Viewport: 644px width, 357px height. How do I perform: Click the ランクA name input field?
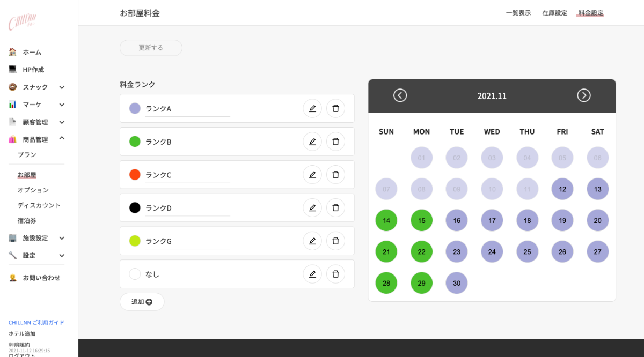click(187, 109)
